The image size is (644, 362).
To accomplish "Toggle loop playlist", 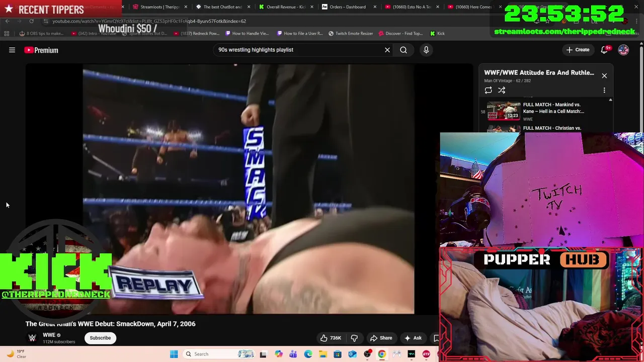I will [488, 90].
